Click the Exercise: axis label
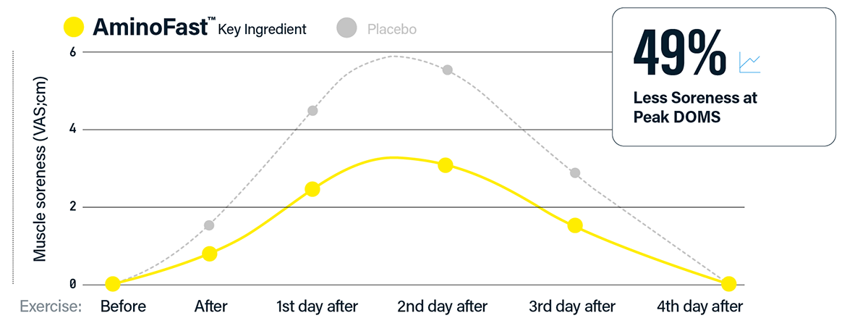This screenshot has height=326, width=868. point(50,306)
